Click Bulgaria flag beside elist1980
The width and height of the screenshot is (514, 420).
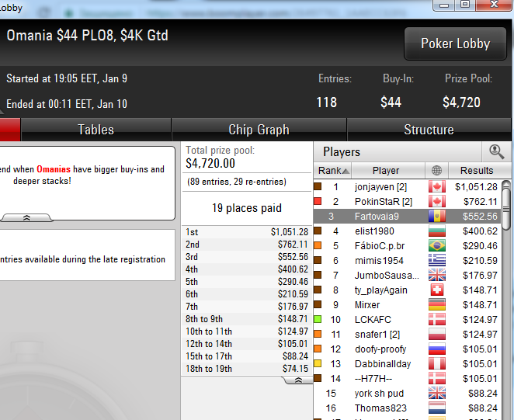[437, 231]
